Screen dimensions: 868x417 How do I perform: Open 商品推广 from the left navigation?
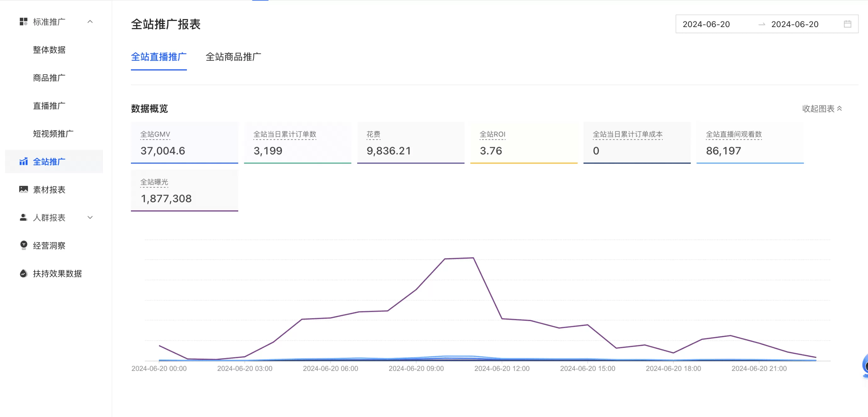click(49, 77)
